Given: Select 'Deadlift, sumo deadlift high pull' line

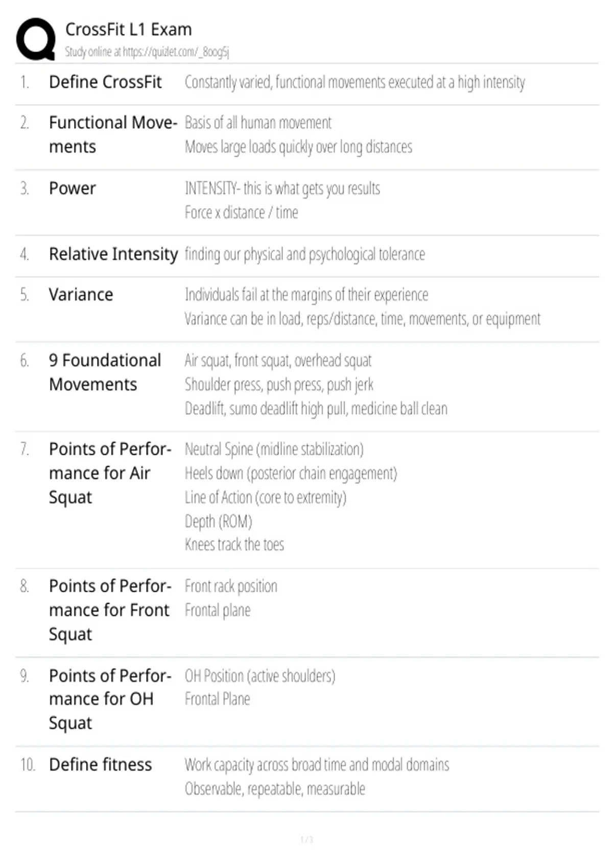Looking at the screenshot, I should (x=316, y=409).
